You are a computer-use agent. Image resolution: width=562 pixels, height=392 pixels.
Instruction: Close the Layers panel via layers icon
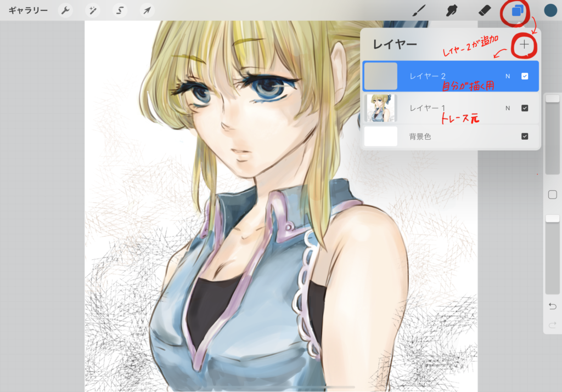pyautogui.click(x=517, y=11)
